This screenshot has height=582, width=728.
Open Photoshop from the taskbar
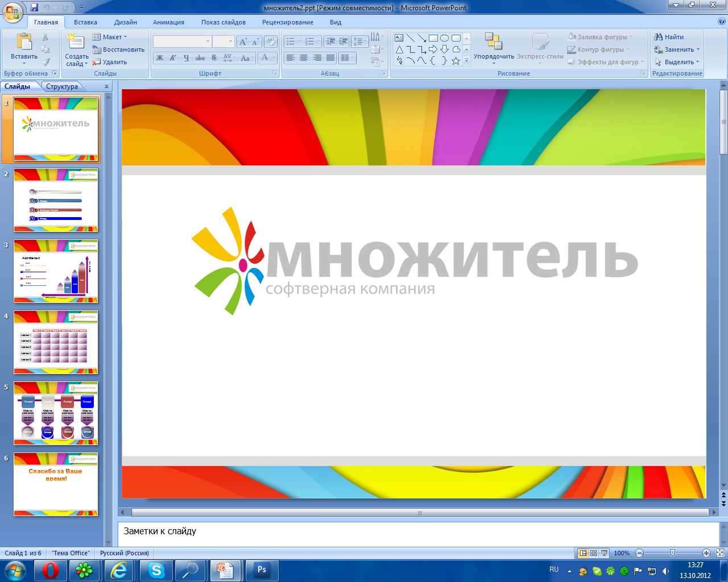click(x=262, y=570)
